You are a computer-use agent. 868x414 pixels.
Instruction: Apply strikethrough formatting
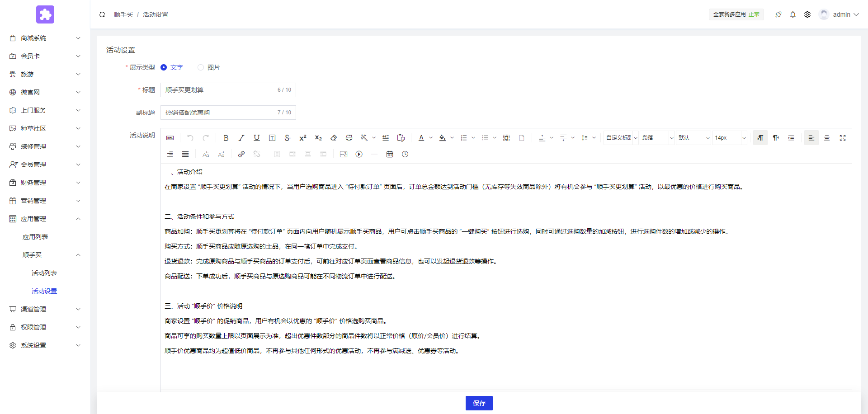coord(288,138)
